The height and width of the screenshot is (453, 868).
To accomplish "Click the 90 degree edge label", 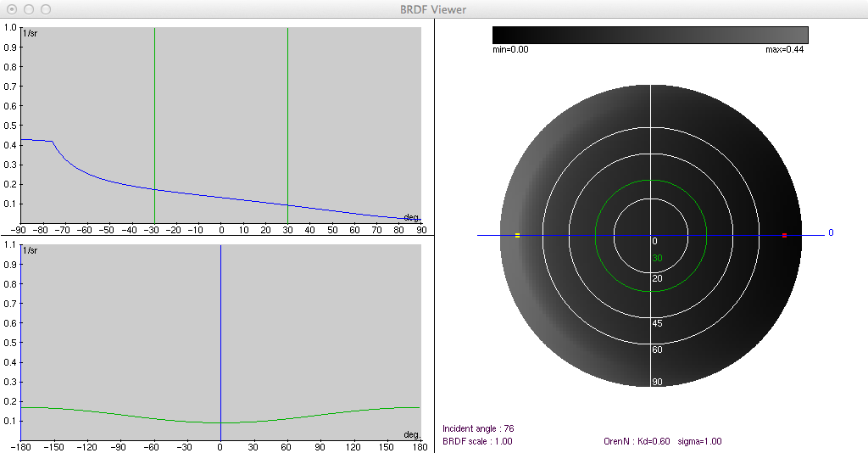I will (x=657, y=382).
